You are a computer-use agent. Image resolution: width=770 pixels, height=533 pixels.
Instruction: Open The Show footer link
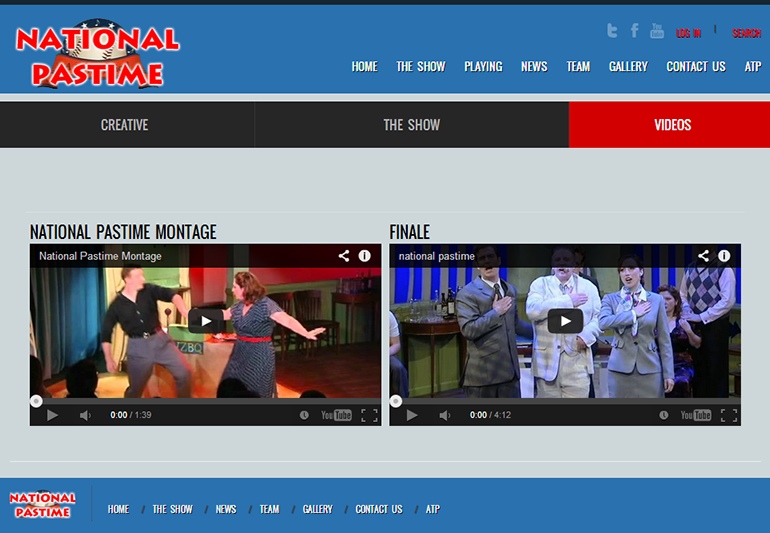coord(172,509)
